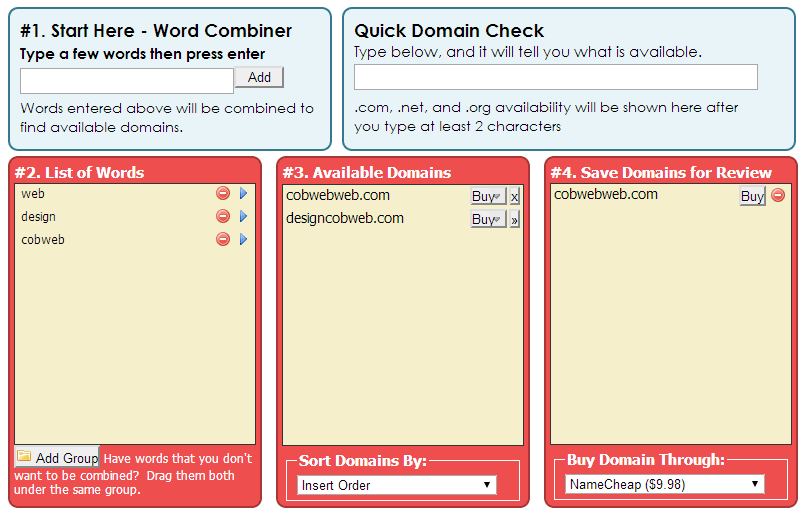Open Buy dropdown for designcobweb.com
Image resolution: width=805 pixels, height=513 pixels.
point(488,219)
